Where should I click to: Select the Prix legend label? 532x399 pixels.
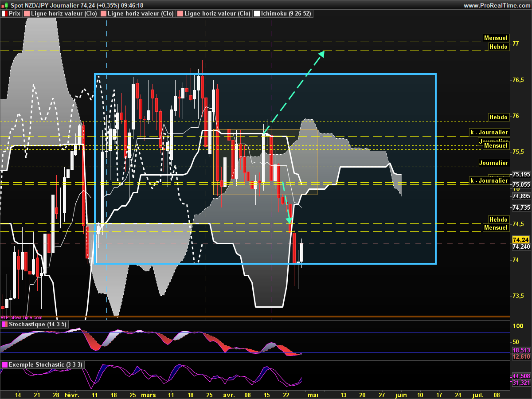coord(15,14)
